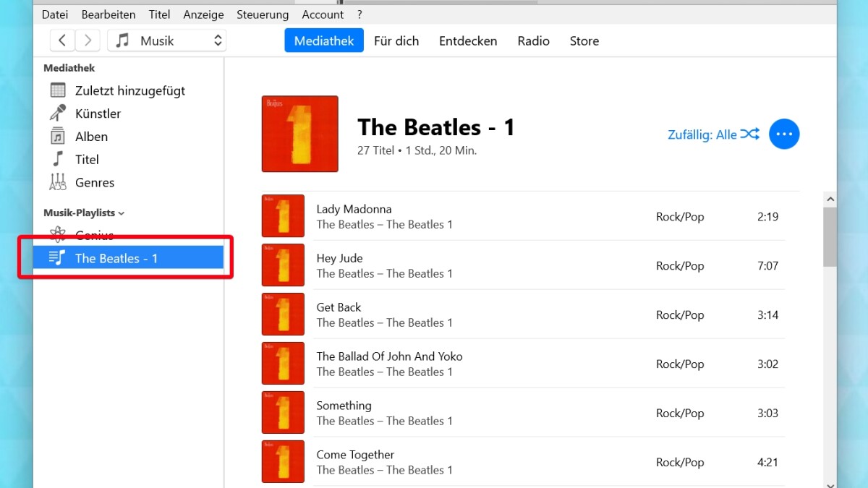The width and height of the screenshot is (868, 488).
Task: Select Titel in the Mediathek sidebar
Action: coord(87,159)
